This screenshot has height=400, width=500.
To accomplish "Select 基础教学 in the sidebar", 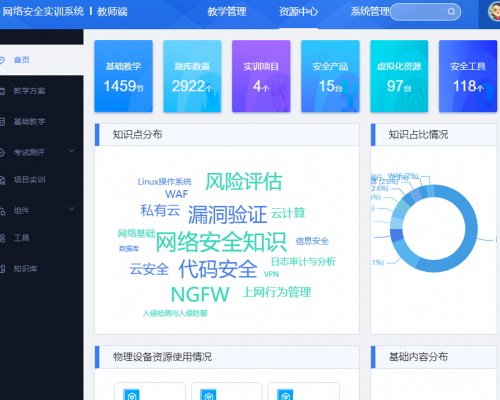I will point(29,122).
